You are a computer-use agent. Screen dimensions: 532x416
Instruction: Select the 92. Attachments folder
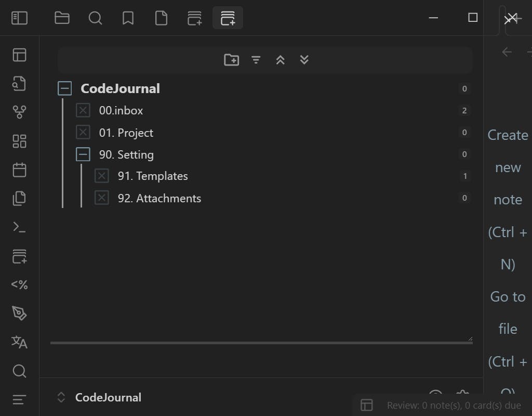click(159, 198)
